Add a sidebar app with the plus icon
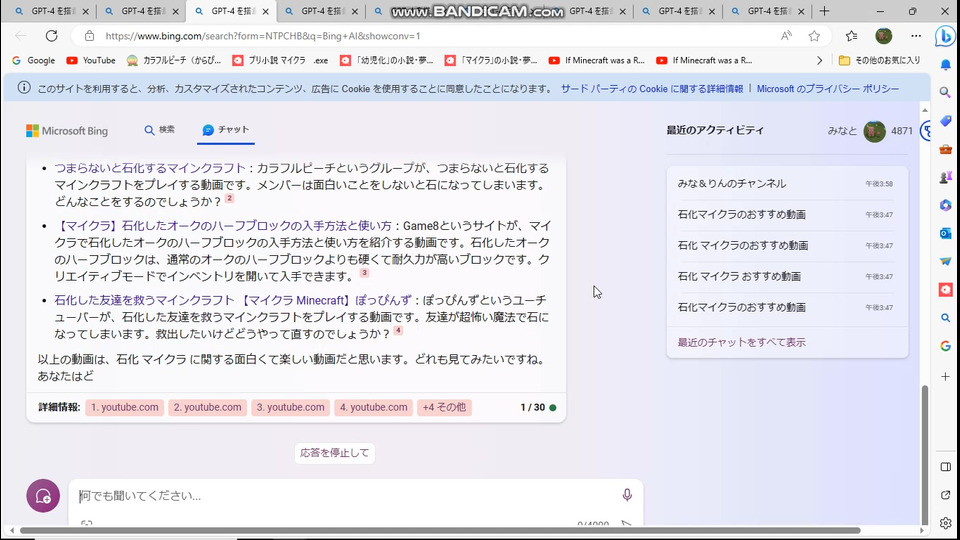Screen dimensions: 960x540 (945, 377)
